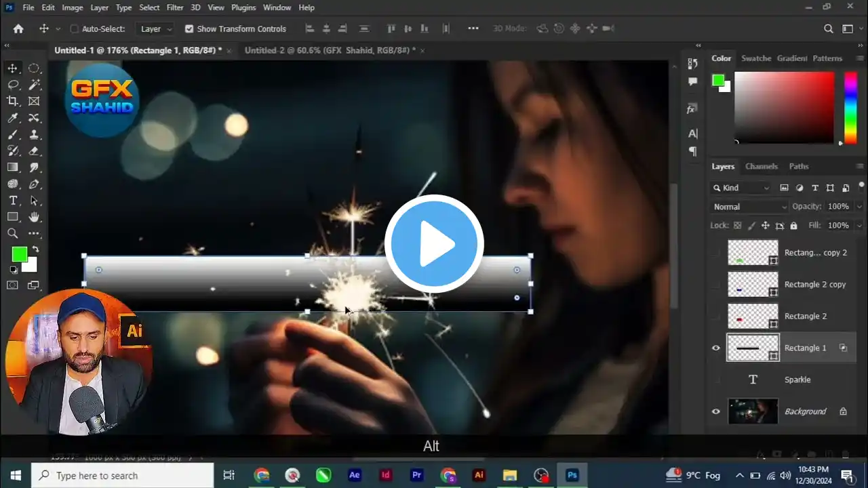The image size is (868, 488).
Task: Hide the Rectangle 1 layer
Action: tap(715, 348)
